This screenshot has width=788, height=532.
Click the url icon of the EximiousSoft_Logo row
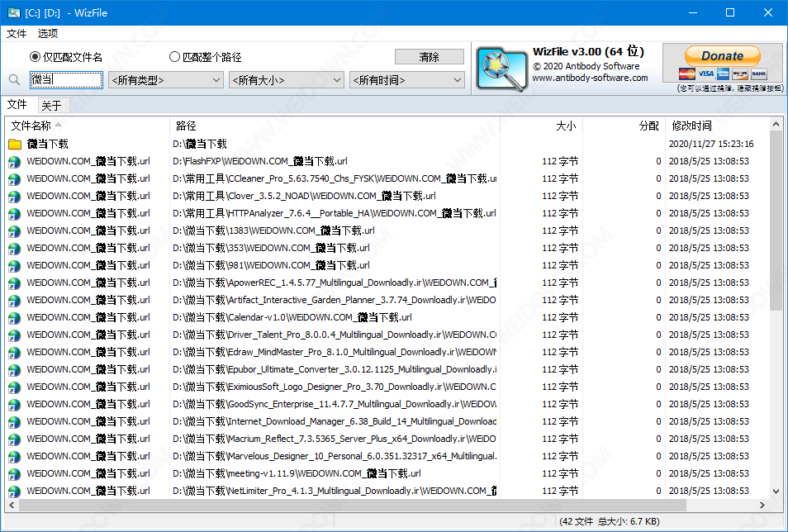pyautogui.click(x=15, y=387)
